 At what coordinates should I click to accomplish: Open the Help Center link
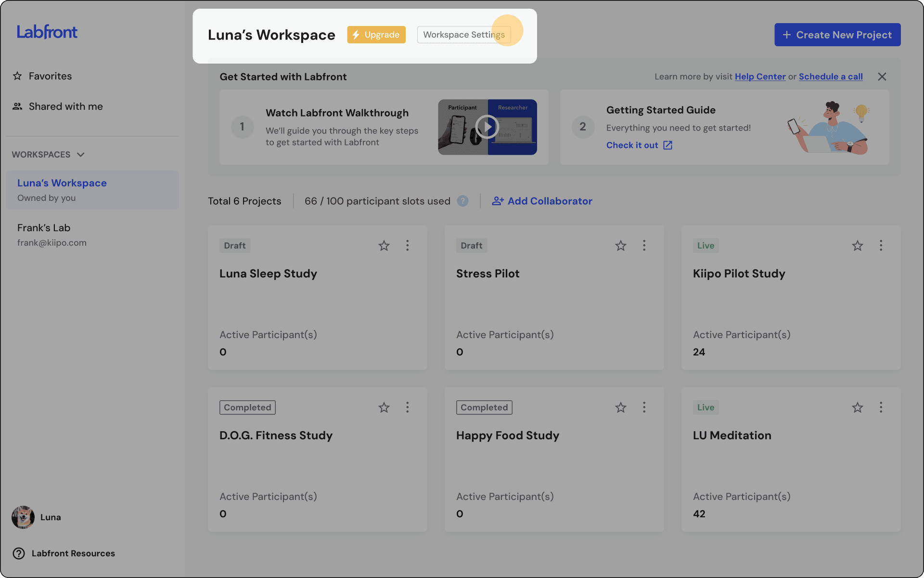(759, 77)
